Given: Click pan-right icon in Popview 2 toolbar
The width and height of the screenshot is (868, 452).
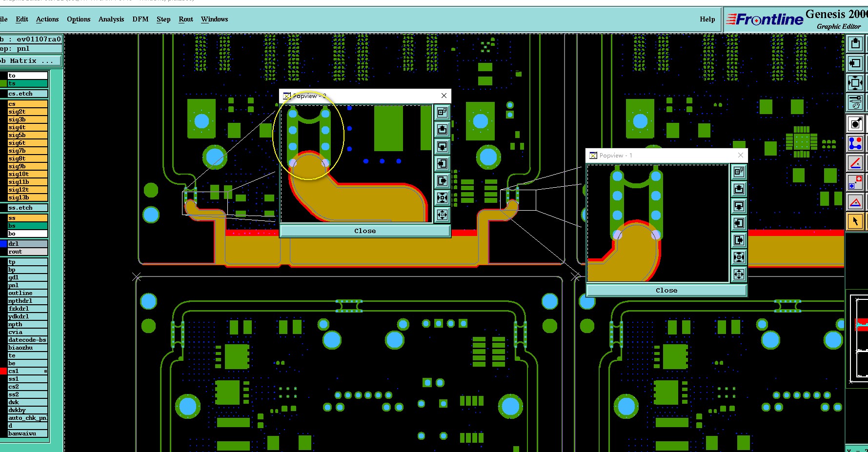Looking at the screenshot, I should pyautogui.click(x=442, y=181).
